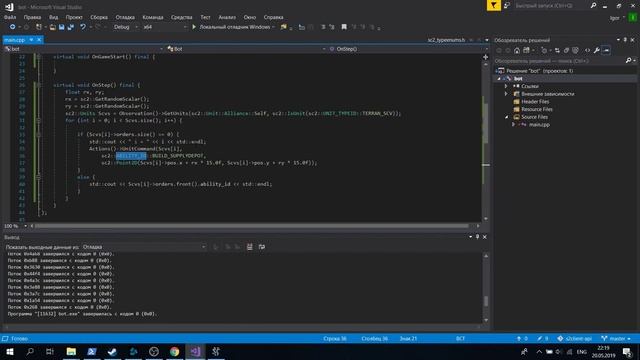Expand the Внешние зависимости node
Image resolution: width=640 pixels, height=360 pixels.
tap(506, 94)
